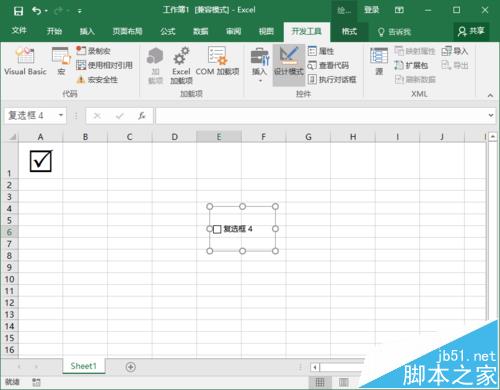Click macro recording icon in status bar
Screen dimensions: 500x390
[x=36, y=382]
